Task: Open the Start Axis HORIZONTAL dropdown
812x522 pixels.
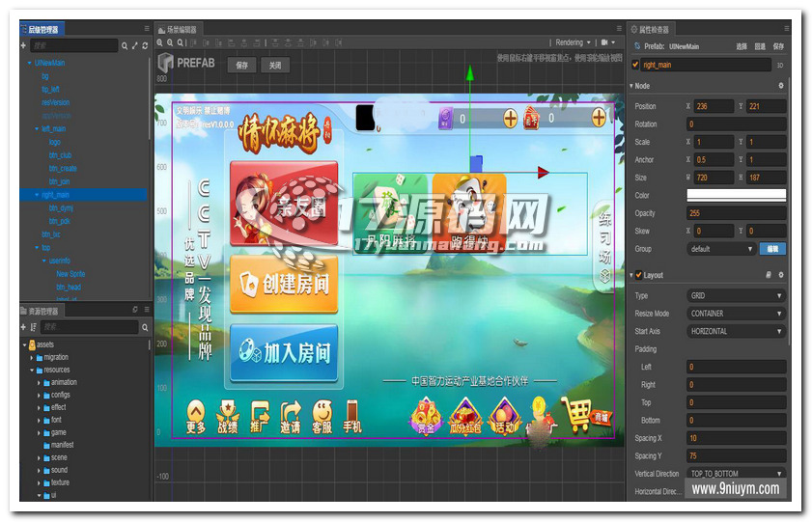Action: click(737, 331)
